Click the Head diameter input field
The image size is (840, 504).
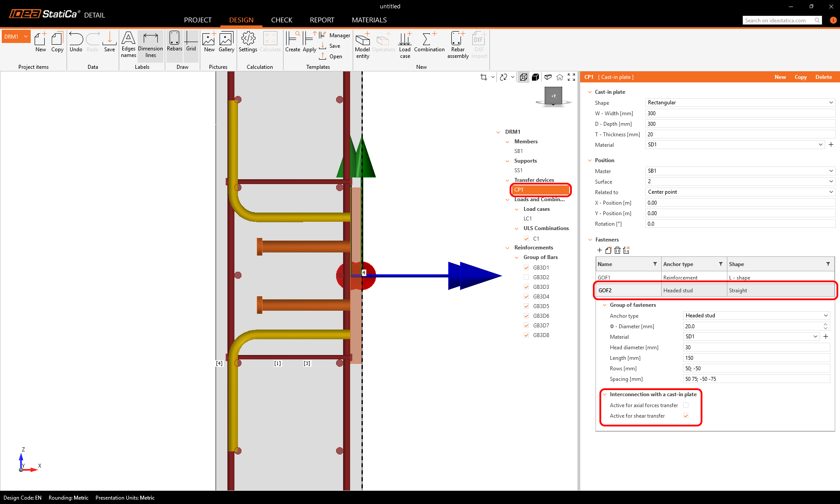756,348
